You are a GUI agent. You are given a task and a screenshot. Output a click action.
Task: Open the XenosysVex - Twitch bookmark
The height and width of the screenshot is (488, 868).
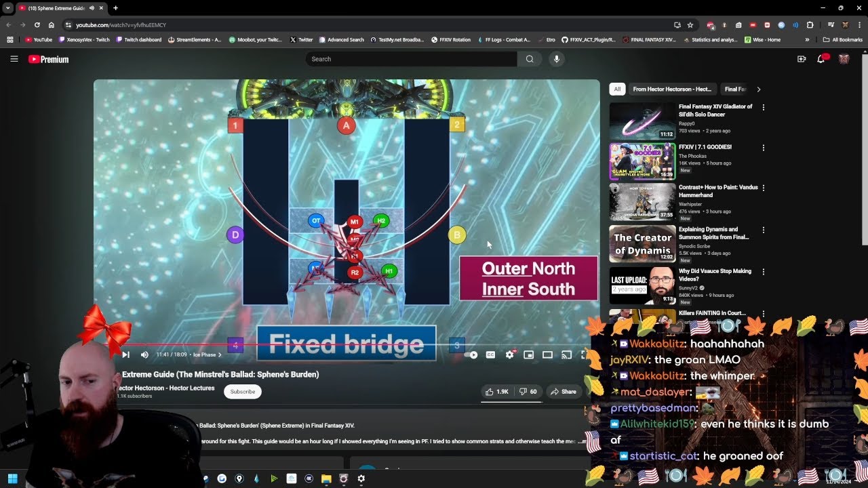(83, 40)
